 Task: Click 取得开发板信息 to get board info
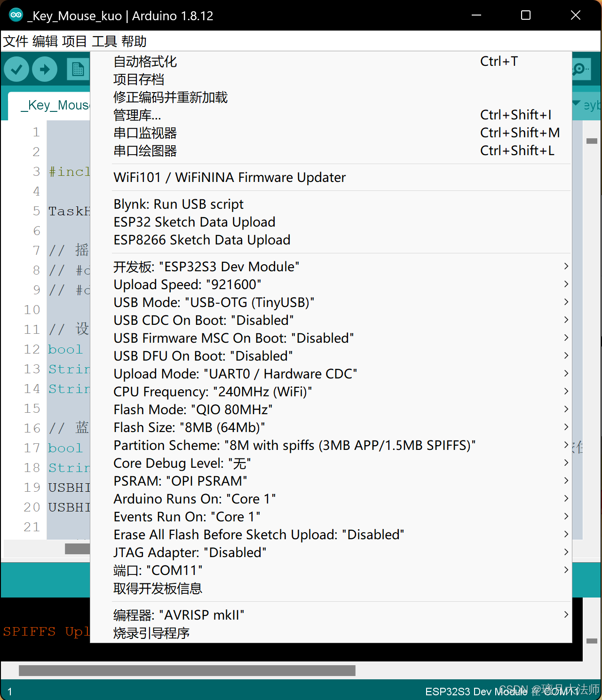tap(158, 588)
